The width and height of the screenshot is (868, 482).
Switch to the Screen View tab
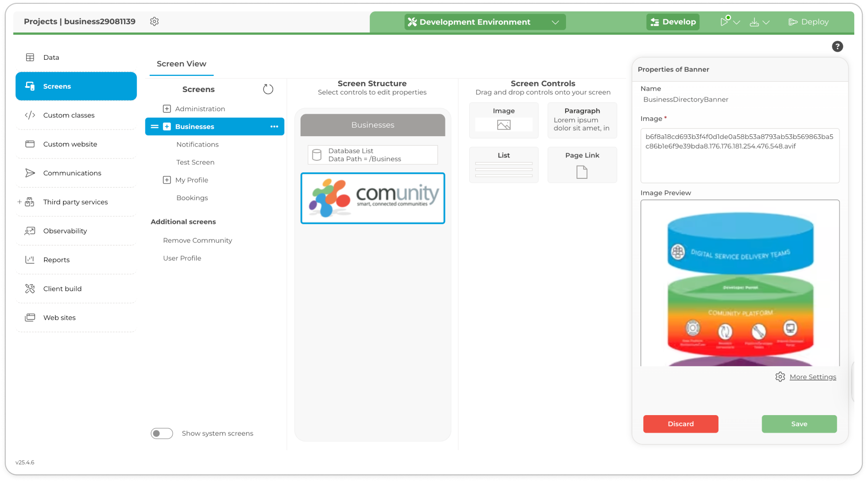(x=181, y=64)
